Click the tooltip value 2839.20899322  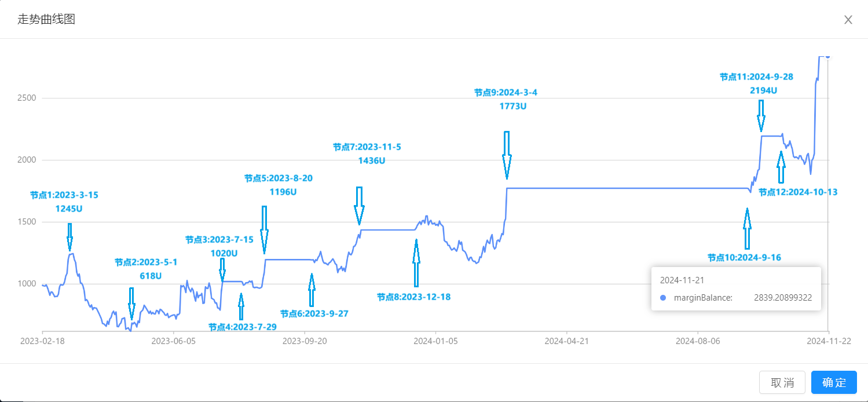pos(782,298)
